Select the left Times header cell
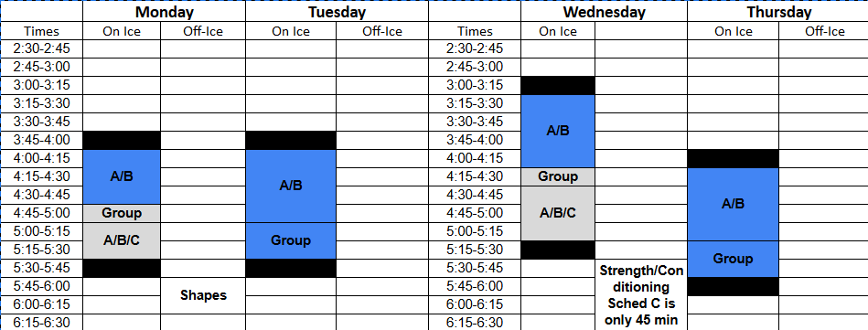The width and height of the screenshot is (868, 330). 41,31
